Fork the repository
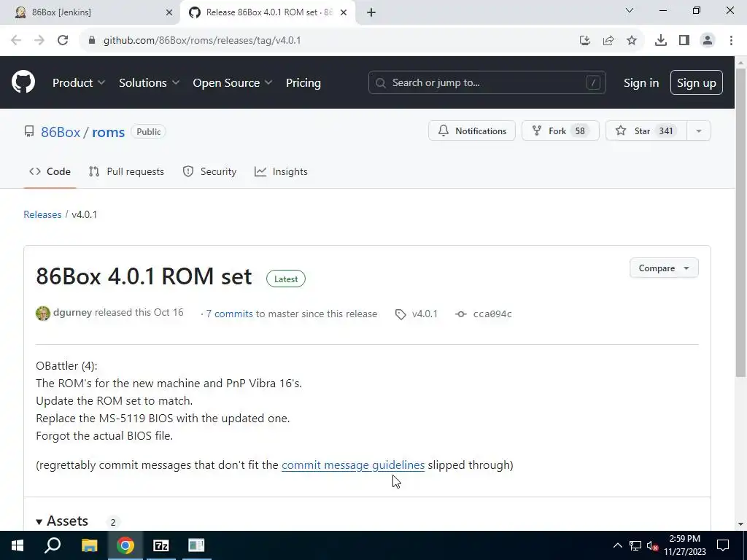 click(560, 131)
